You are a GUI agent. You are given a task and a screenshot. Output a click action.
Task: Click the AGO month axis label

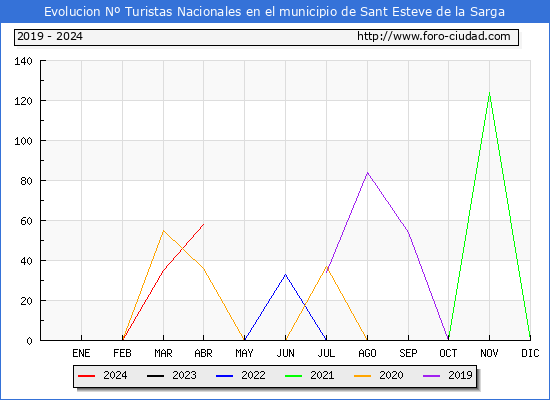pos(367,353)
